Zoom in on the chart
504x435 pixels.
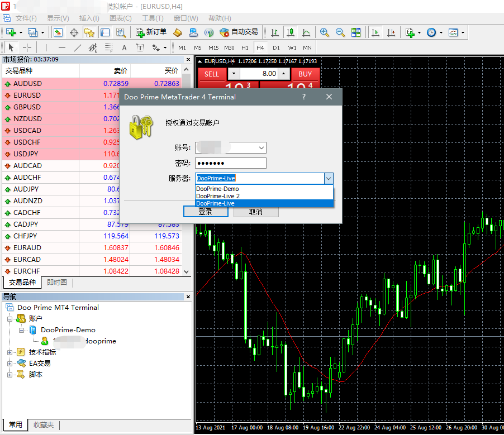324,32
